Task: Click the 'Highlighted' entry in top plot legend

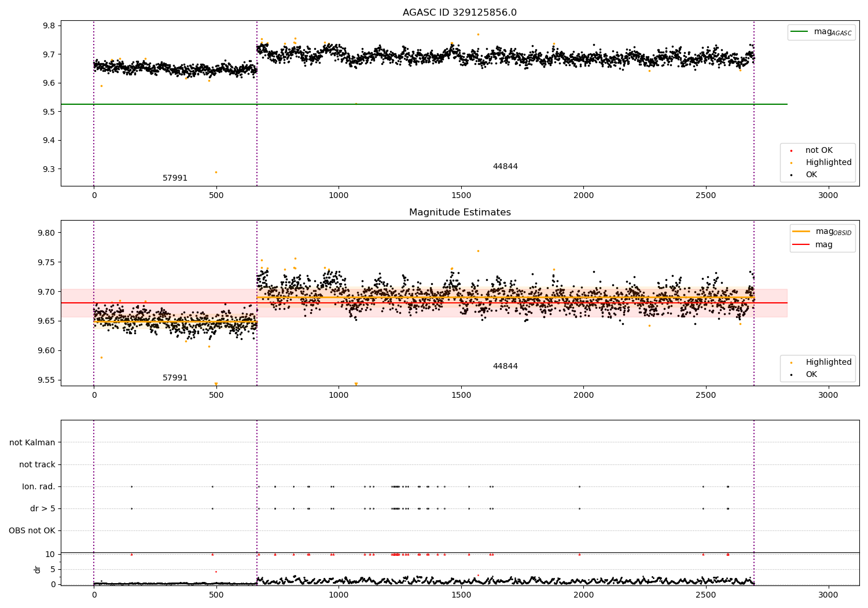Action: (x=828, y=163)
